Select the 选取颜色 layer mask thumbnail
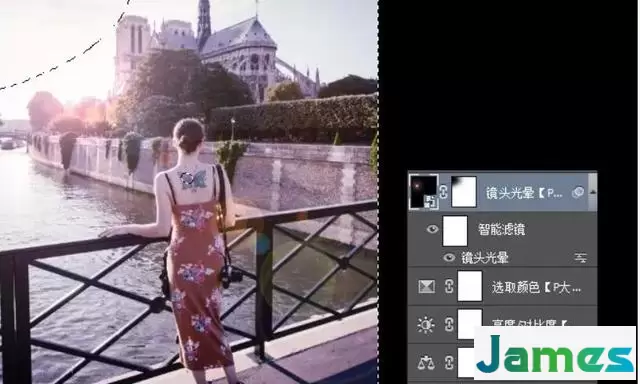Image resolution: width=640 pixels, height=384 pixels. pos(470,286)
